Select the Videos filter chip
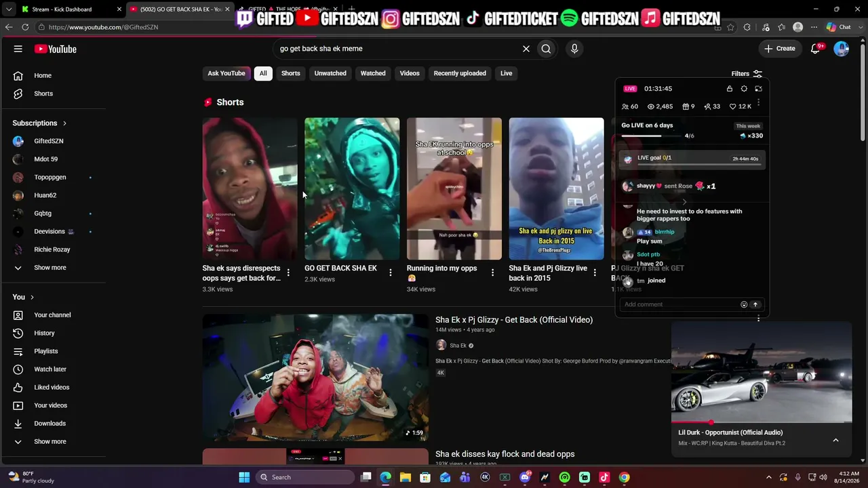Viewport: 868px width, 488px height. pos(410,73)
